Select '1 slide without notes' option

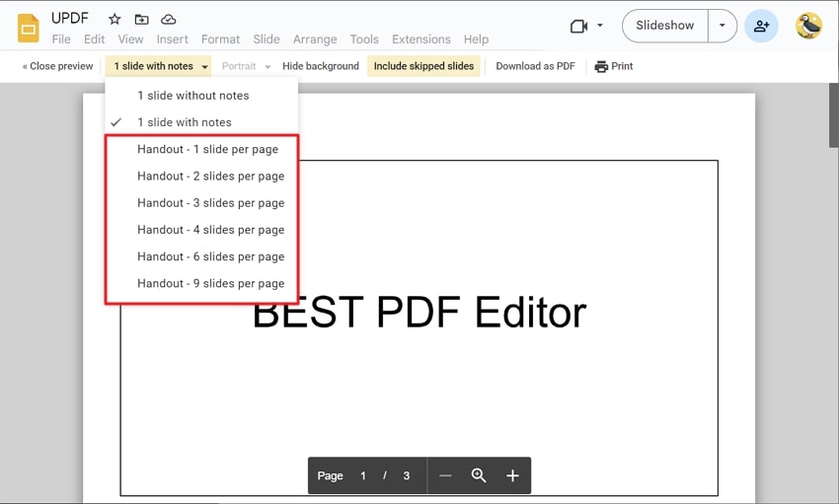point(201,96)
